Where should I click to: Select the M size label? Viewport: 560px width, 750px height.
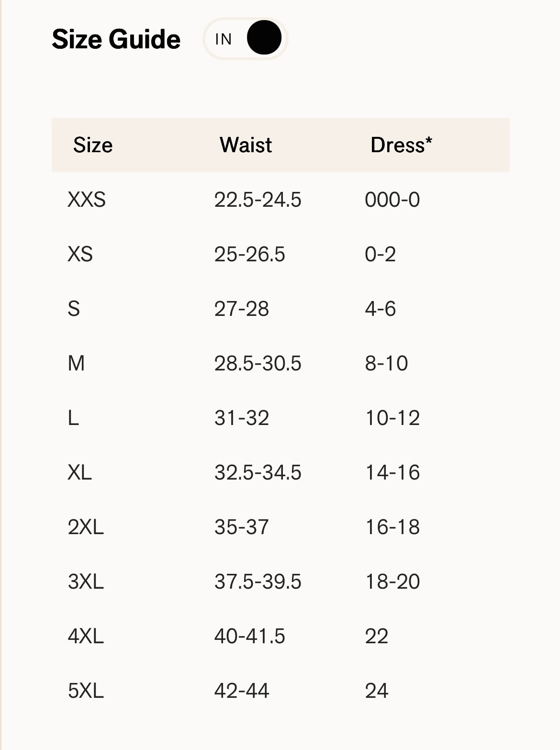pyautogui.click(x=77, y=364)
